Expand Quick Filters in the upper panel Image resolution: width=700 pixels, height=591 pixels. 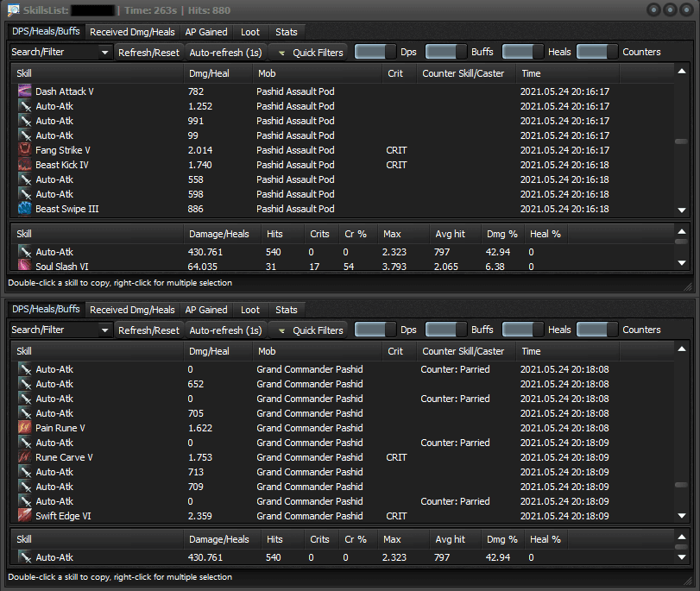(x=310, y=52)
